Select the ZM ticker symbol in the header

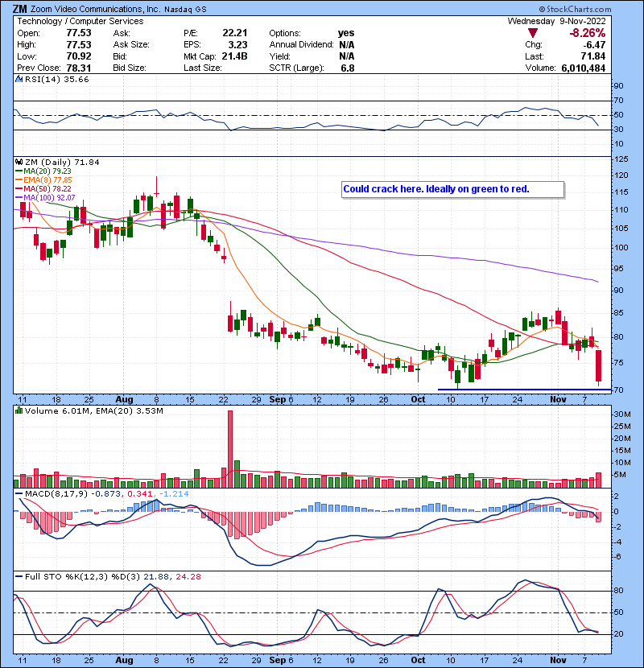pos(19,9)
